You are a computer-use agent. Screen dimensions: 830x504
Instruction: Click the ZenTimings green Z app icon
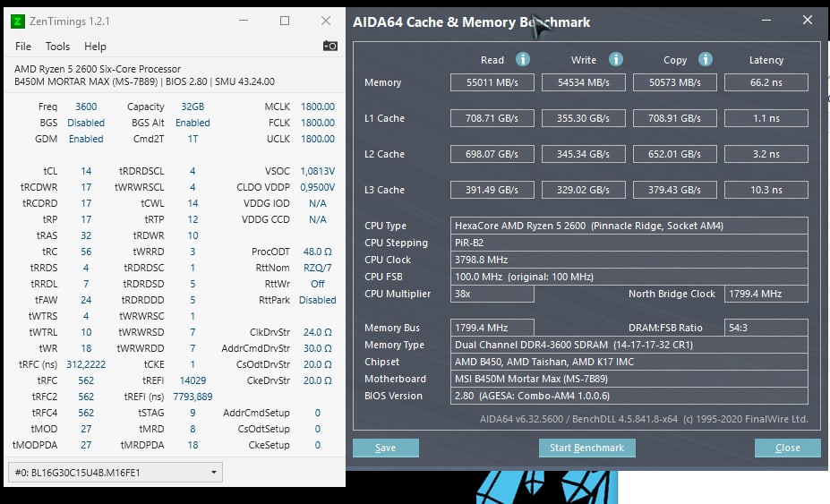tap(18, 21)
